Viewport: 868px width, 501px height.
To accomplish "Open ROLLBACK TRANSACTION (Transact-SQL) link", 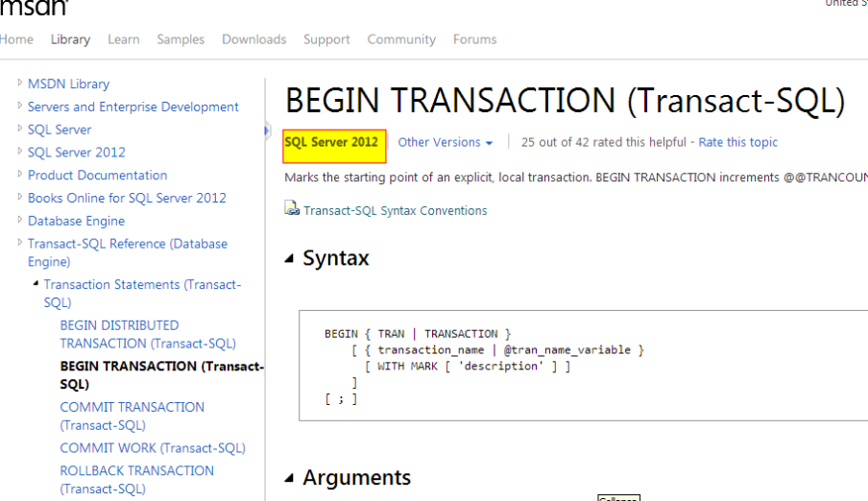I will (x=136, y=480).
